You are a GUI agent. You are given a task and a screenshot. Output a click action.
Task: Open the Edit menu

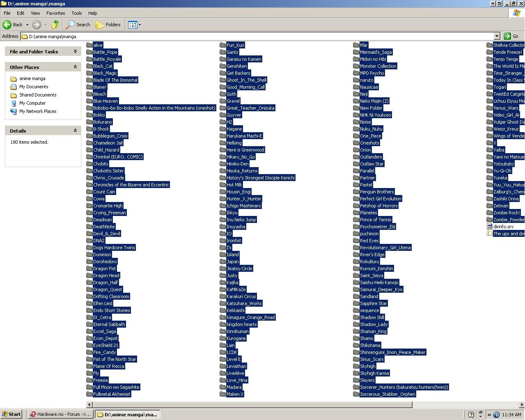click(x=21, y=13)
